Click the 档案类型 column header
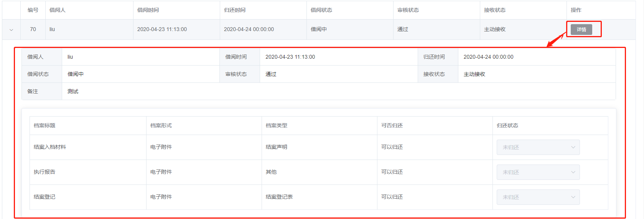This screenshot has height=219, width=644. click(277, 125)
